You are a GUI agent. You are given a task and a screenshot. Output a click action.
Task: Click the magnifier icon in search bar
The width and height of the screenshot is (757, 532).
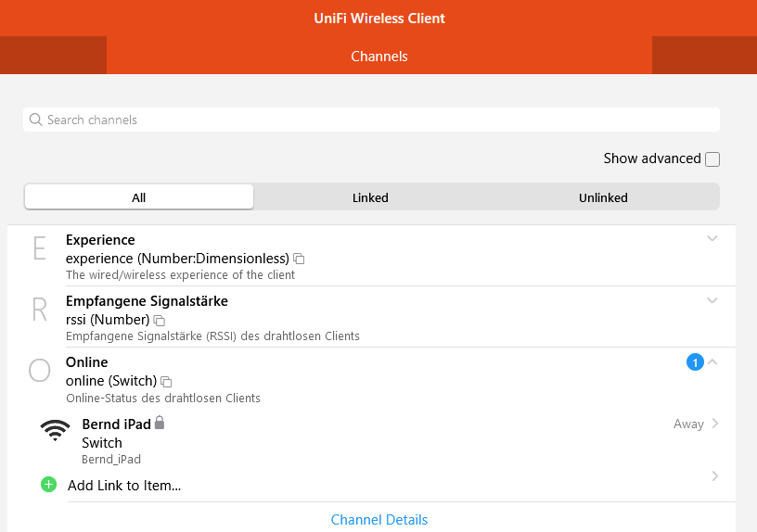pos(36,120)
